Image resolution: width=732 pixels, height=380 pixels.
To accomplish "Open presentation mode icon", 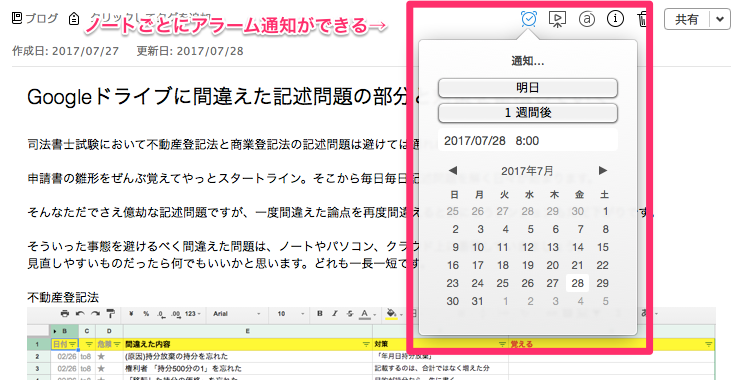I will click(557, 19).
